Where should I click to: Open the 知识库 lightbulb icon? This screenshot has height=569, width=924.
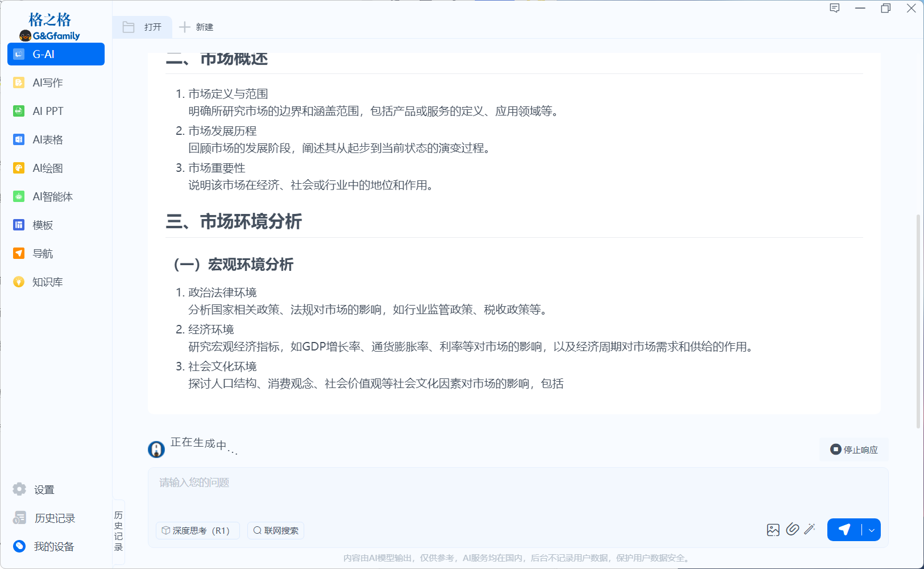coord(19,282)
